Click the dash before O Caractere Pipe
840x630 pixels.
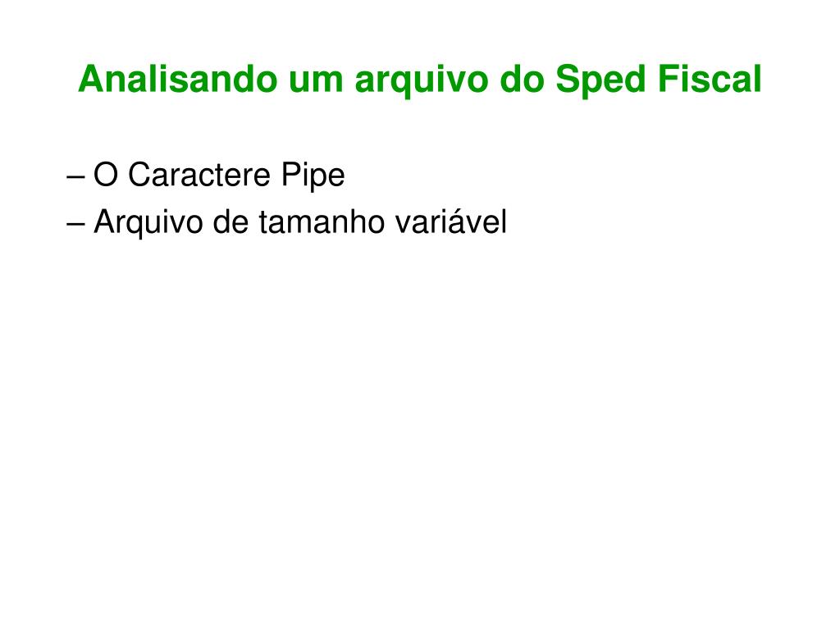[75, 177]
